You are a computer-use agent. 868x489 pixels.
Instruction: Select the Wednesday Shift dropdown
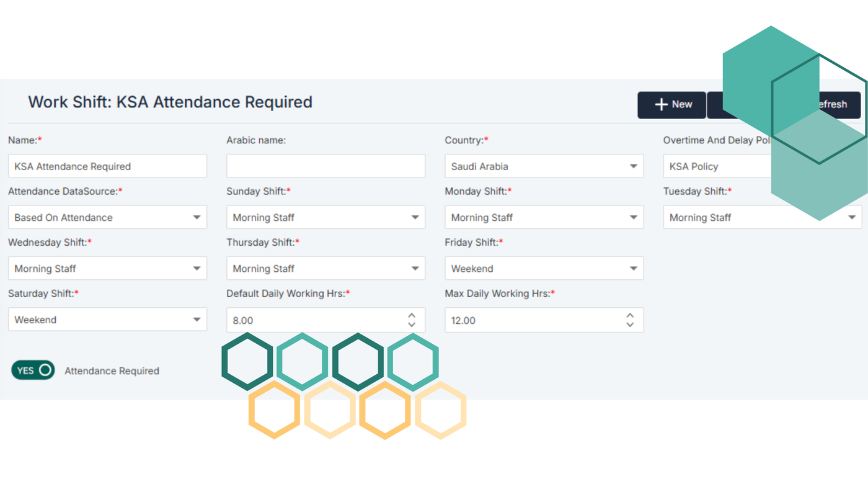pyautogui.click(x=107, y=269)
